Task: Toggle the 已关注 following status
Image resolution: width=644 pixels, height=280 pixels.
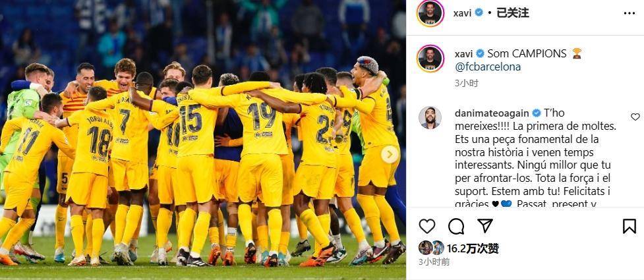Action: pos(513,13)
